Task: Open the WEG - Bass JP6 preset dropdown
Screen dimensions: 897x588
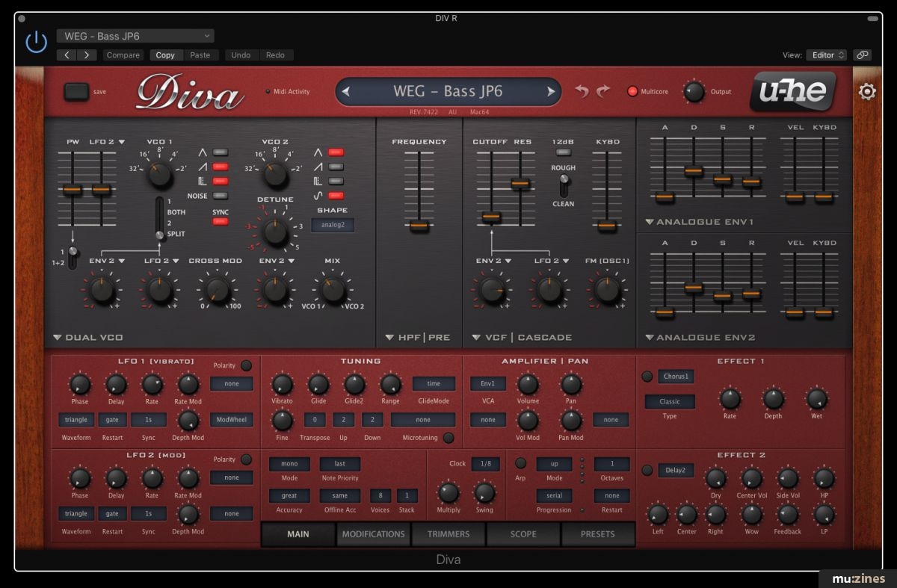Action: tap(135, 36)
